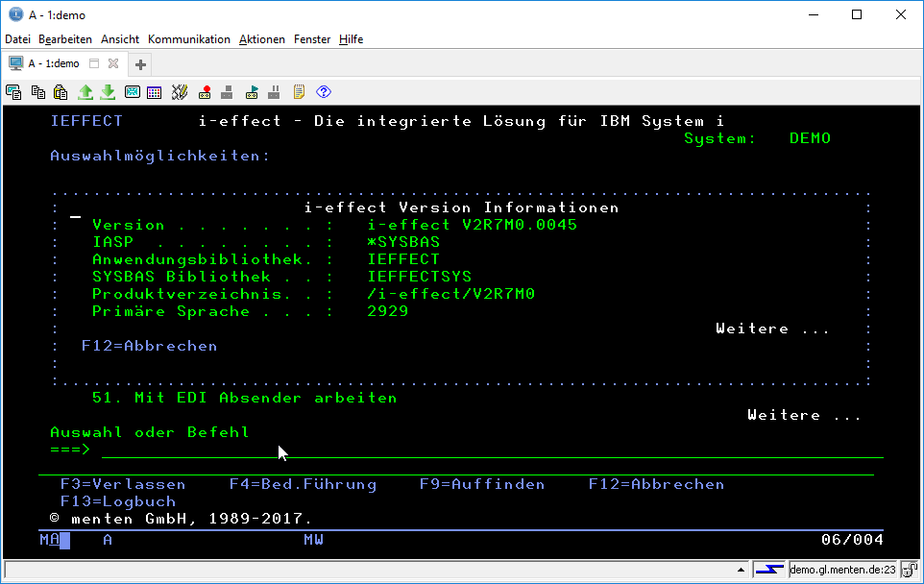Click the detach window icon on the session tab

point(94,63)
